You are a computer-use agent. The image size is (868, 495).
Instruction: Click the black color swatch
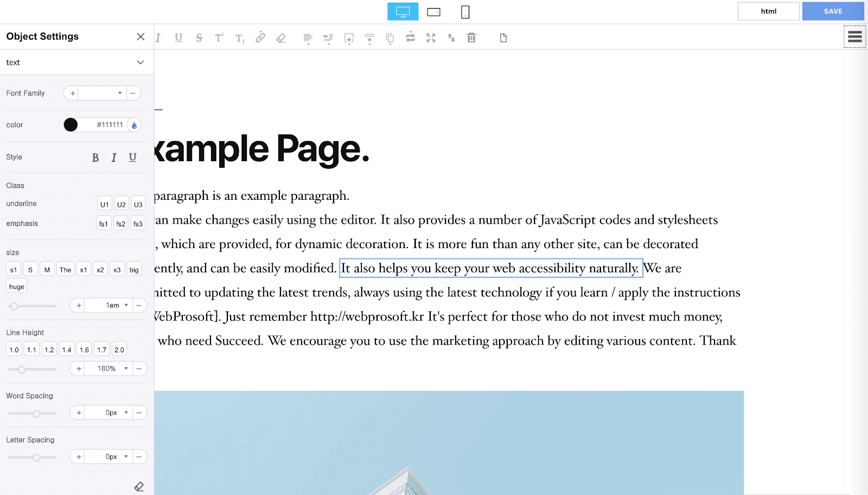[71, 125]
